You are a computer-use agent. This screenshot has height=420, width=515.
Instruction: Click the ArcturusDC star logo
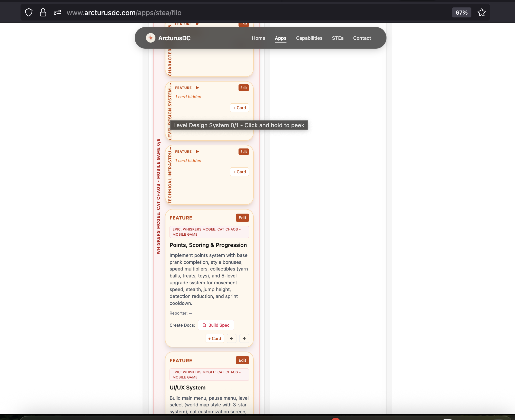tap(151, 38)
